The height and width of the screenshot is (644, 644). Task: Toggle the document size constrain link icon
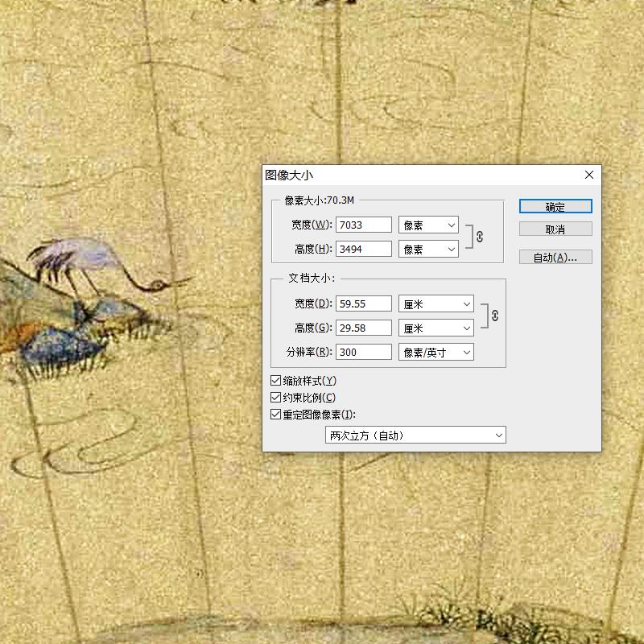click(495, 316)
